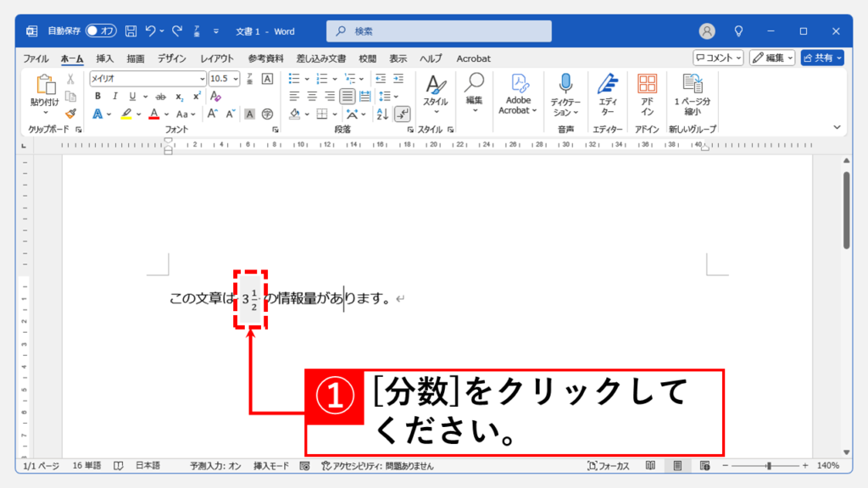Screen dimensions: 868x488
Task: Switch to the レイアウト tab
Action: [217, 58]
